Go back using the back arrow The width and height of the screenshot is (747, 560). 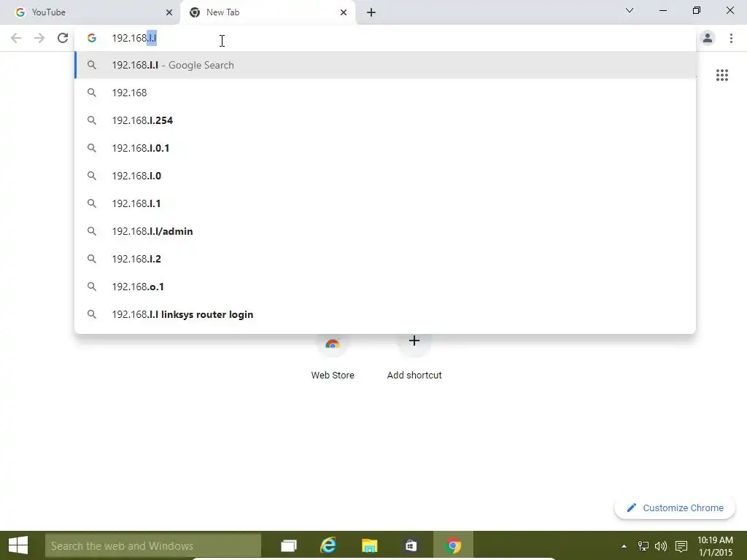(x=16, y=38)
